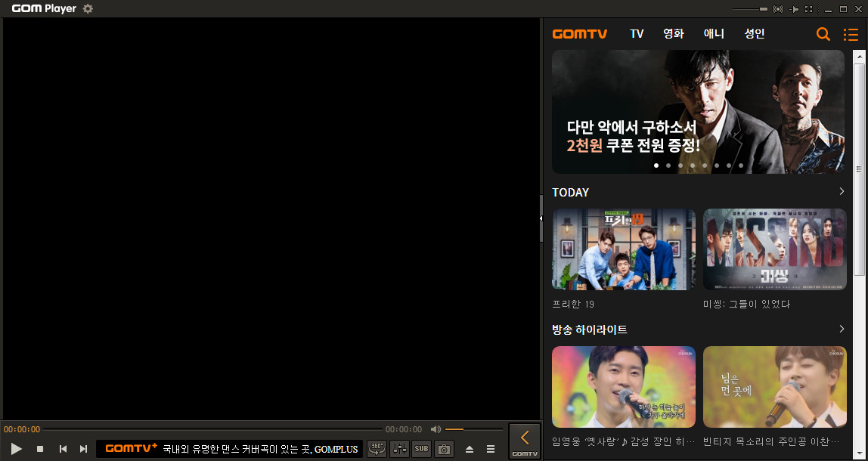Click the orange GOMTV logo

580,34
